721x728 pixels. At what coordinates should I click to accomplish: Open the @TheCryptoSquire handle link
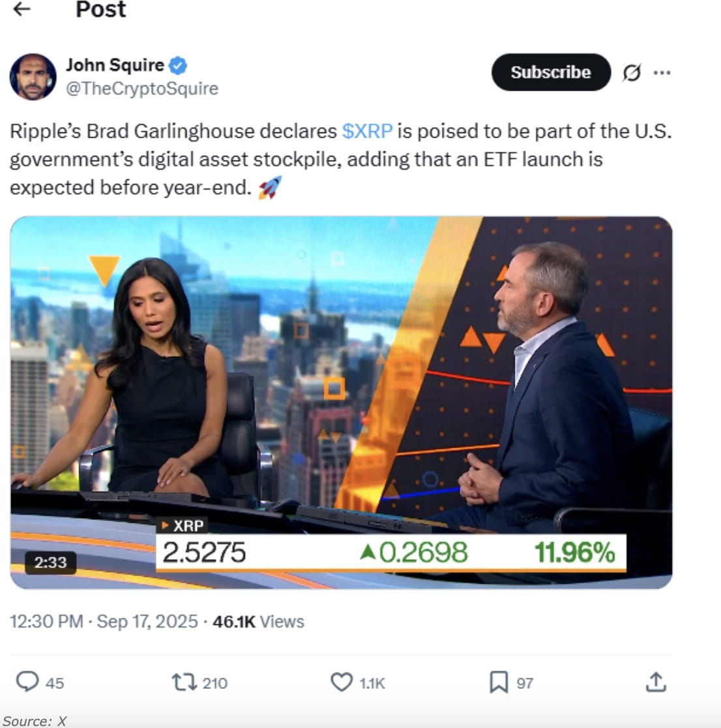coord(142,88)
